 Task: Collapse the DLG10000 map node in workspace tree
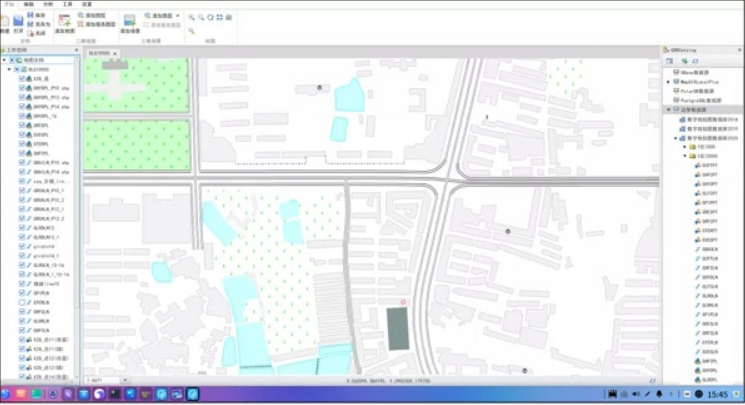point(9,69)
